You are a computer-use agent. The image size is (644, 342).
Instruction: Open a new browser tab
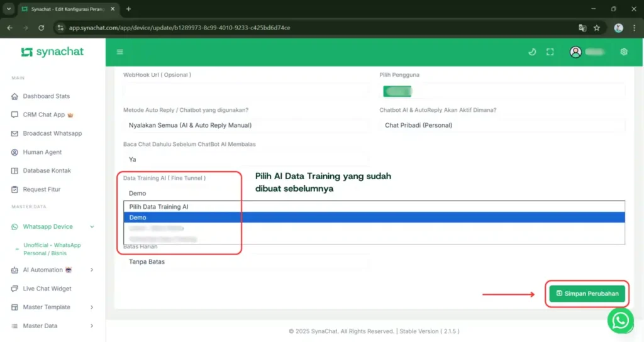[x=128, y=9]
